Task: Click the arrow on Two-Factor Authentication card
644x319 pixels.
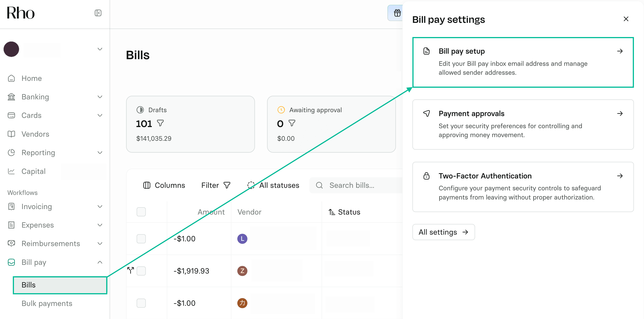Action: click(620, 176)
